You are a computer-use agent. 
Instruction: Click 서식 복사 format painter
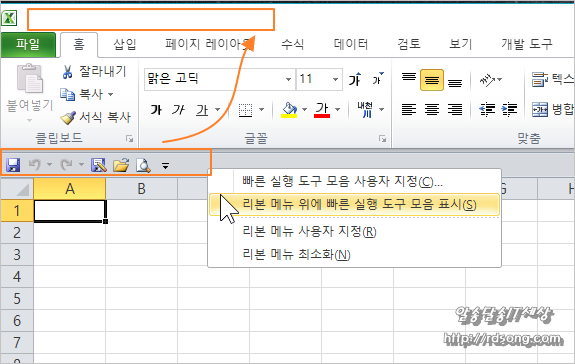[x=95, y=117]
